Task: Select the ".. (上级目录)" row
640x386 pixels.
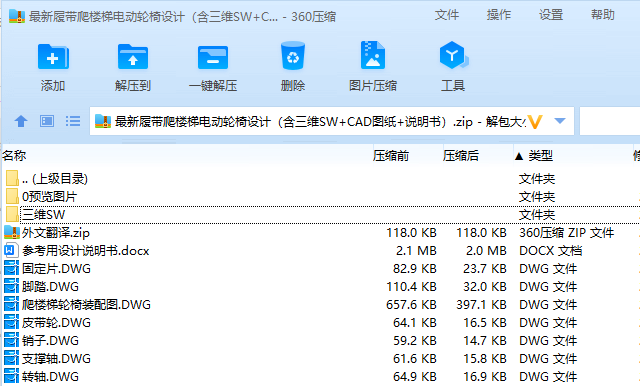Action: 320,178
